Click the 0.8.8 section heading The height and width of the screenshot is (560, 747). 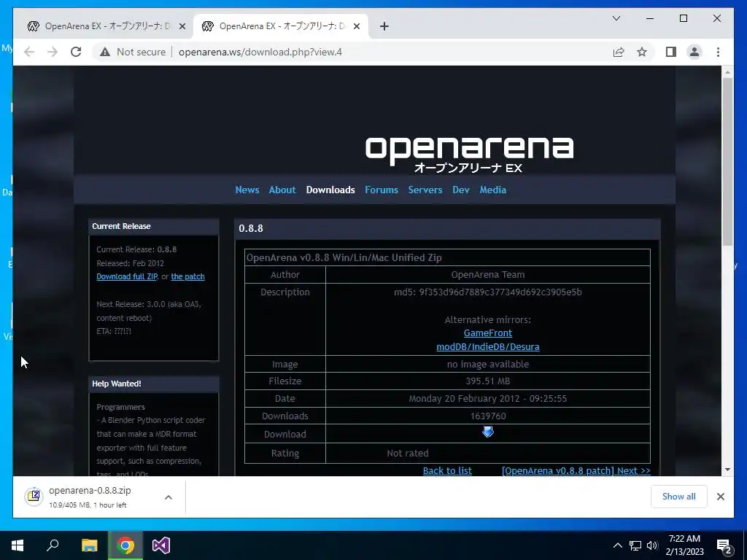(251, 228)
